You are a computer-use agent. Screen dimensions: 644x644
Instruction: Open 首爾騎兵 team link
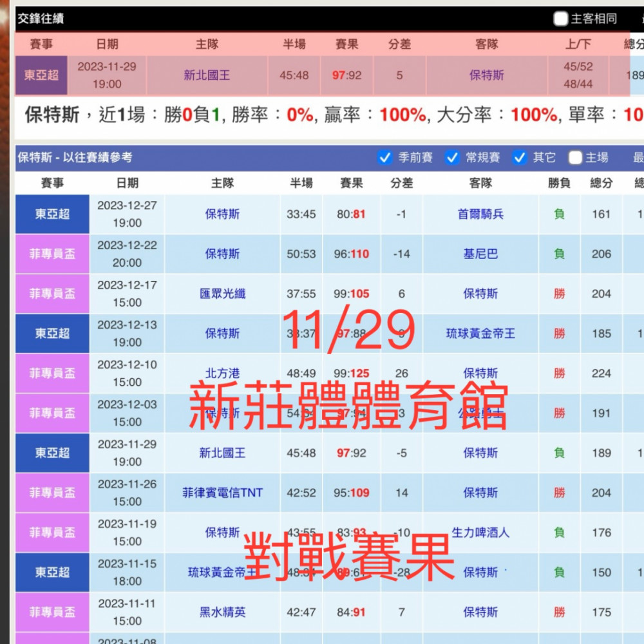pyautogui.click(x=480, y=214)
